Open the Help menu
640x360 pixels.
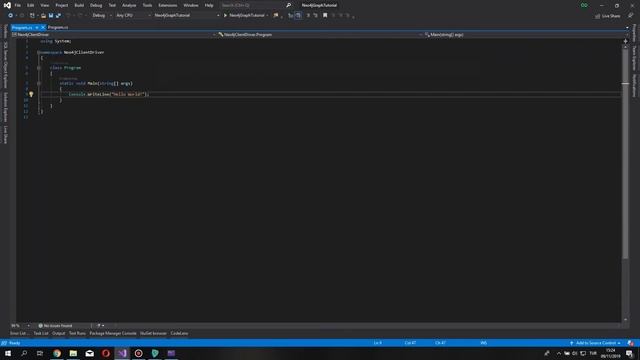[x=209, y=5]
